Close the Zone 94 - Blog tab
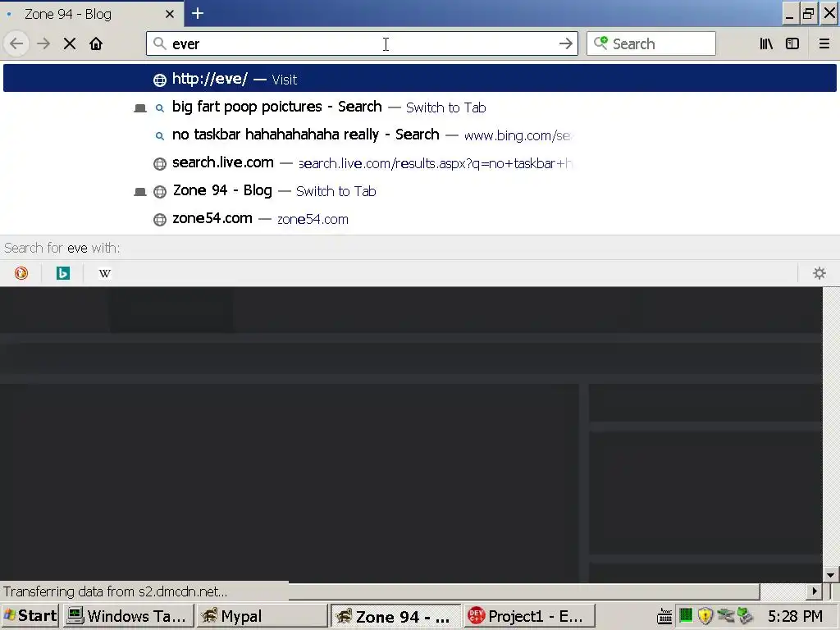The height and width of the screenshot is (630, 840). (x=170, y=14)
